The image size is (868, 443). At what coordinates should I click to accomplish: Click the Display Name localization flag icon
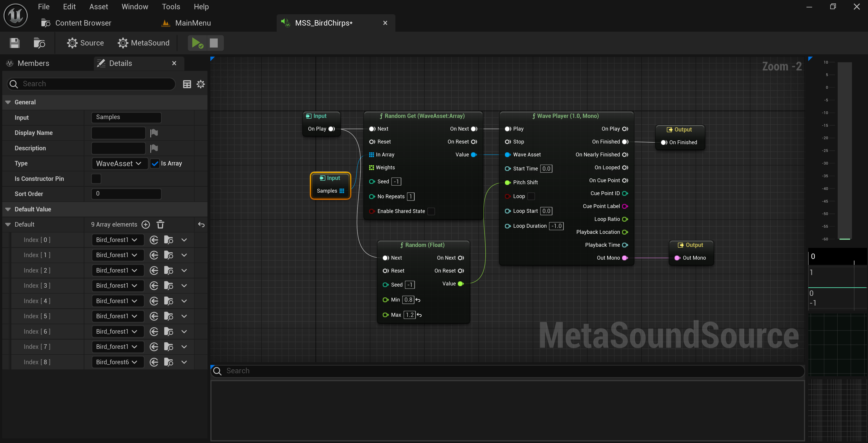154,133
